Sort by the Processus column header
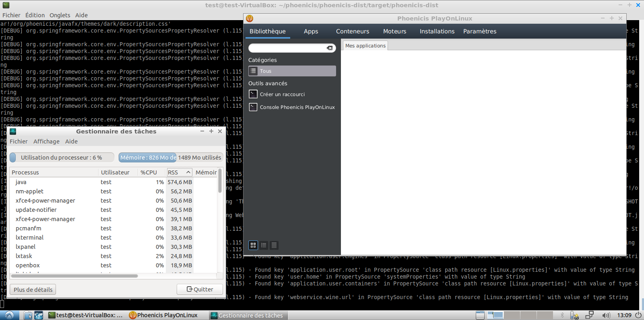Viewport: 644px width, 320px height. tap(54, 172)
